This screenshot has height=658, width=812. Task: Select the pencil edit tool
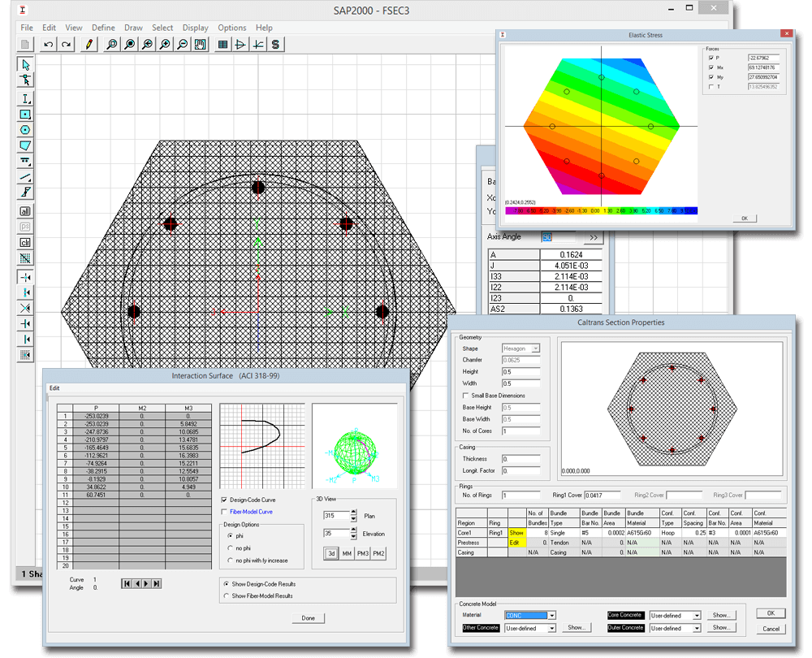[x=89, y=45]
